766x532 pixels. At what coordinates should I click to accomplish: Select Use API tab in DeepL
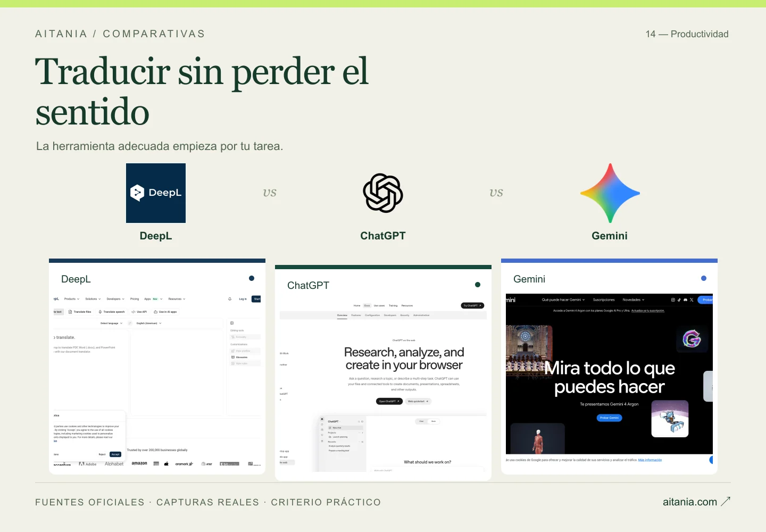coord(139,312)
